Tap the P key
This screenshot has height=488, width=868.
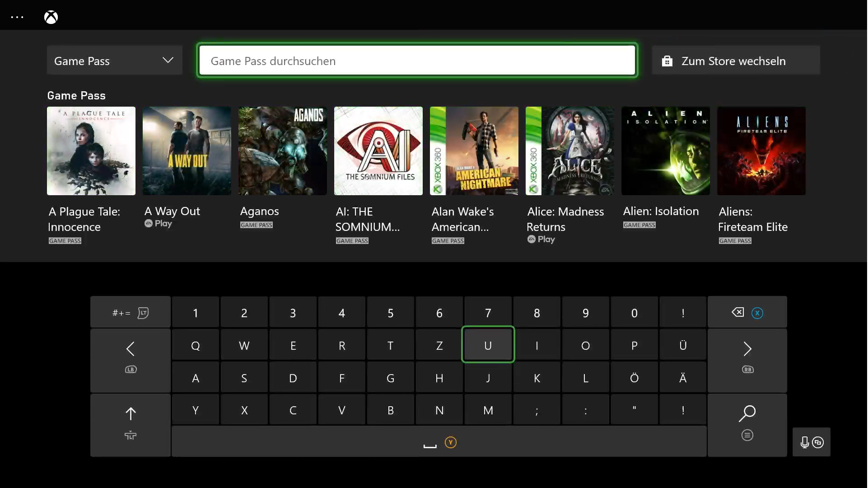click(x=635, y=345)
